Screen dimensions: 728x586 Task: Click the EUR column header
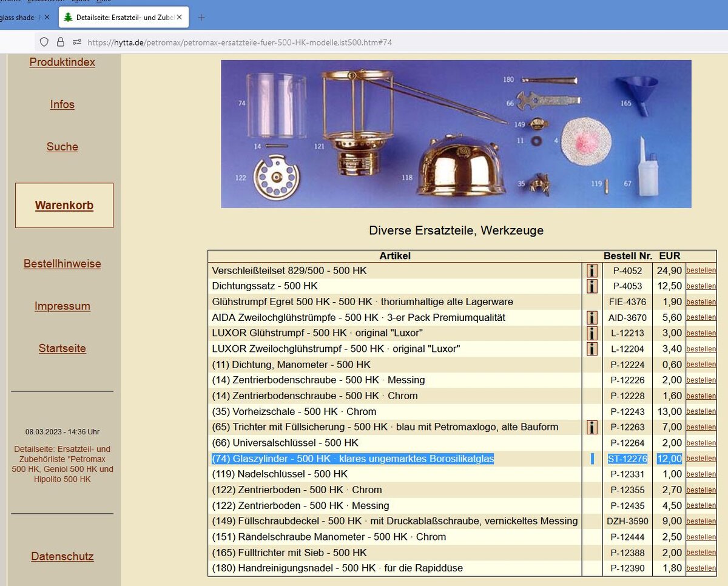click(670, 256)
